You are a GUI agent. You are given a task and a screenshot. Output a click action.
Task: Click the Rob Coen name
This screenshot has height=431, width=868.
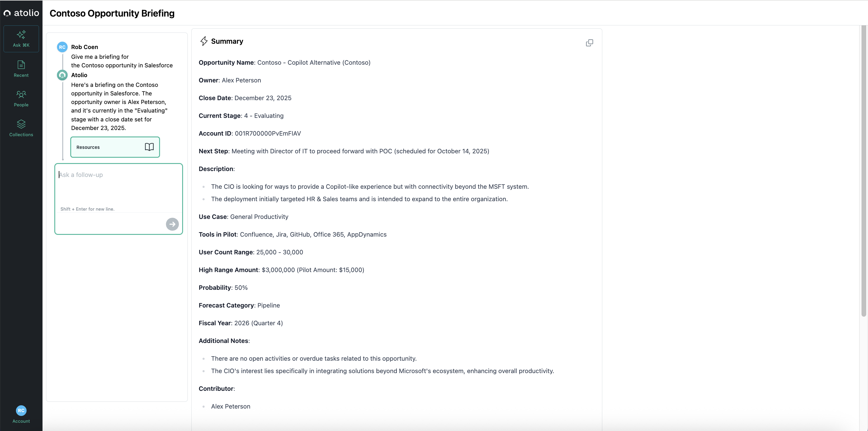pos(84,47)
